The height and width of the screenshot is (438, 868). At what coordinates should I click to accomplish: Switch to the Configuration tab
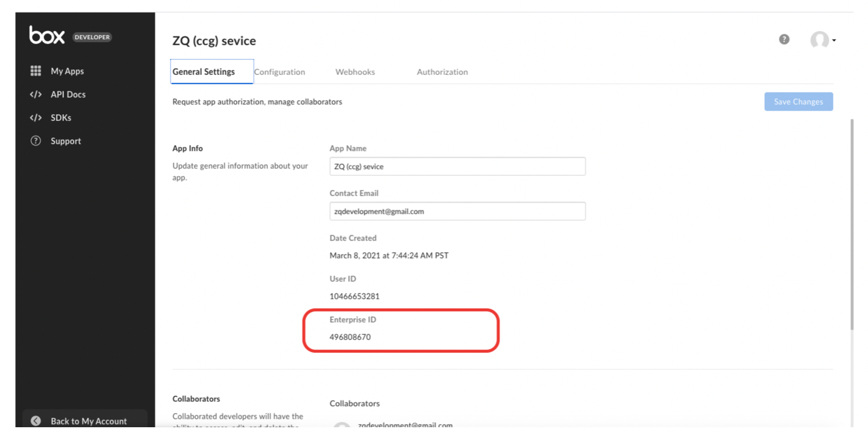pyautogui.click(x=280, y=72)
